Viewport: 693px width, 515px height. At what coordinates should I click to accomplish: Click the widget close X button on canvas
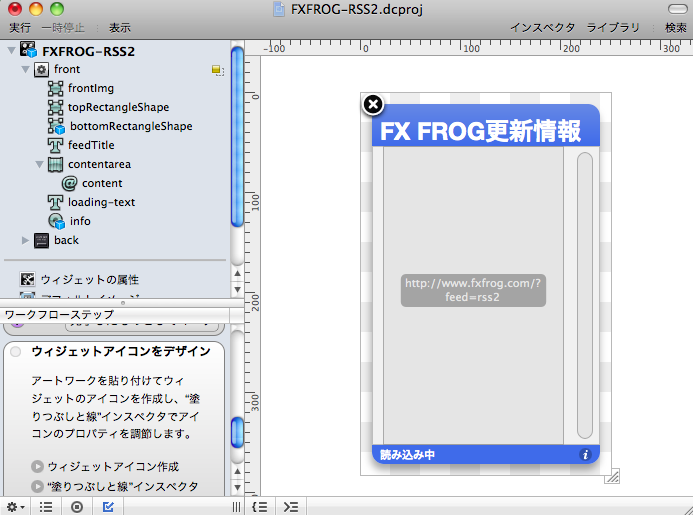coord(372,104)
